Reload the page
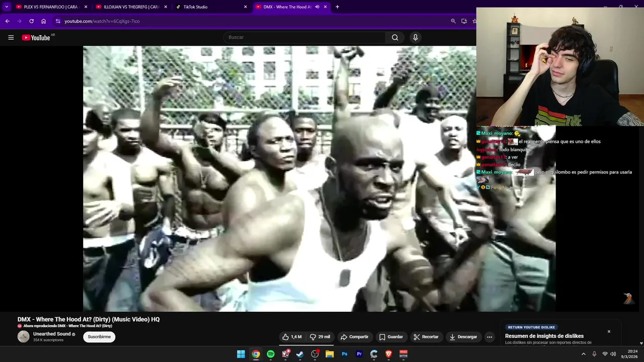 [31, 21]
